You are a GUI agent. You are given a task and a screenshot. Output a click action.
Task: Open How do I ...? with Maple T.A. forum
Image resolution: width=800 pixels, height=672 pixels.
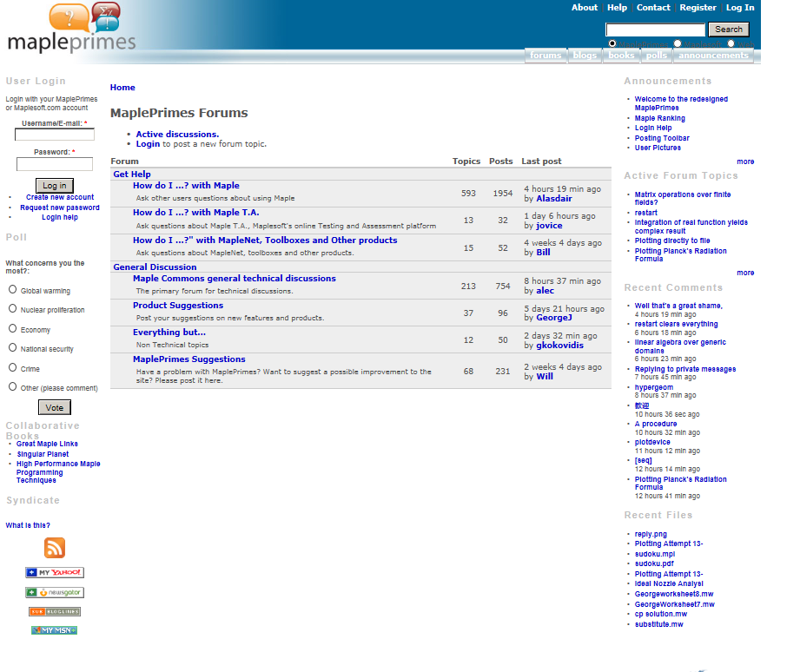click(196, 213)
